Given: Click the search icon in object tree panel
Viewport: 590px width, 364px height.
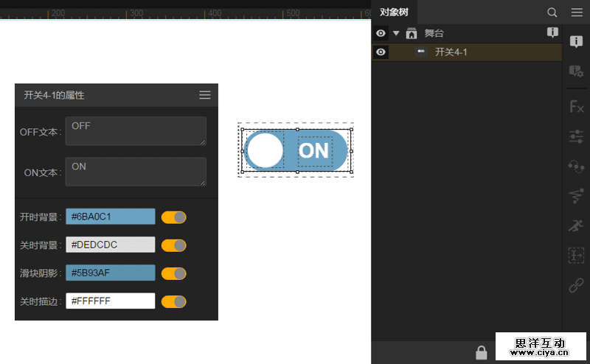Looking at the screenshot, I should click(x=552, y=13).
